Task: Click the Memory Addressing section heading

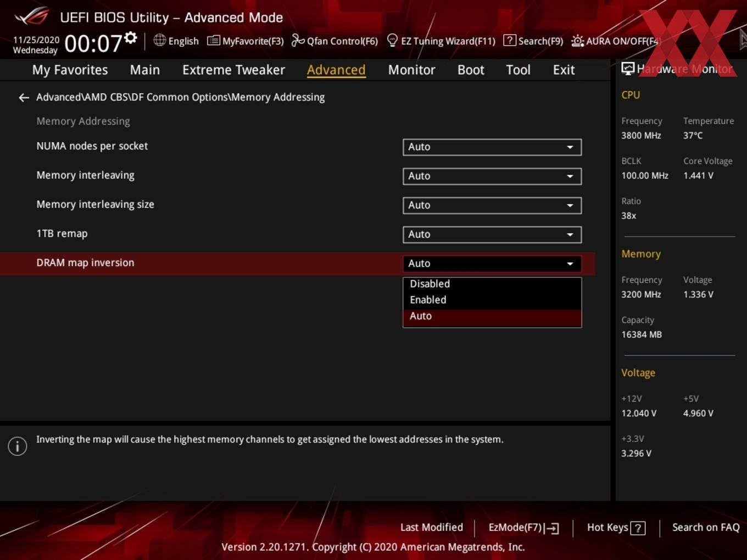Action: [83, 121]
